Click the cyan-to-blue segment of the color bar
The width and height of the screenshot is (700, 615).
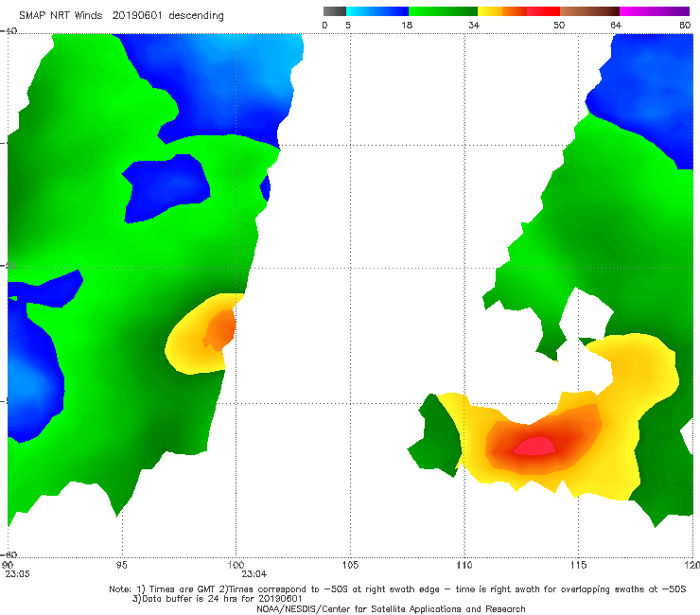point(377,11)
